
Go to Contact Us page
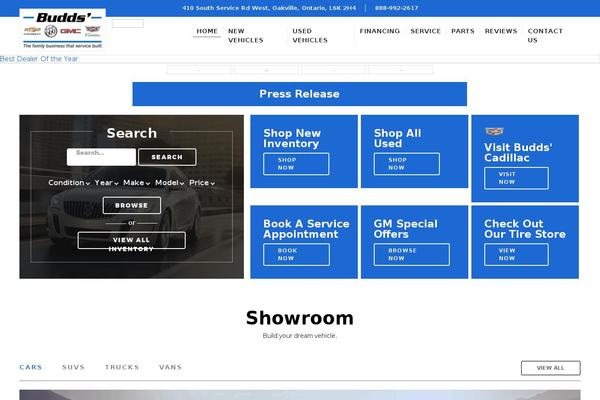point(545,36)
